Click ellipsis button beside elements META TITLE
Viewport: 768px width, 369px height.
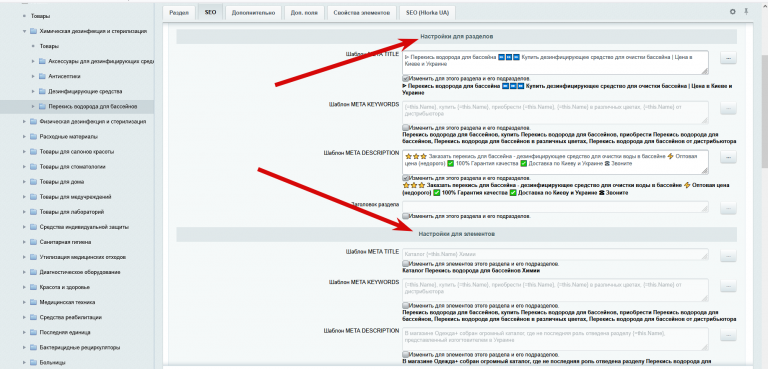coord(728,256)
